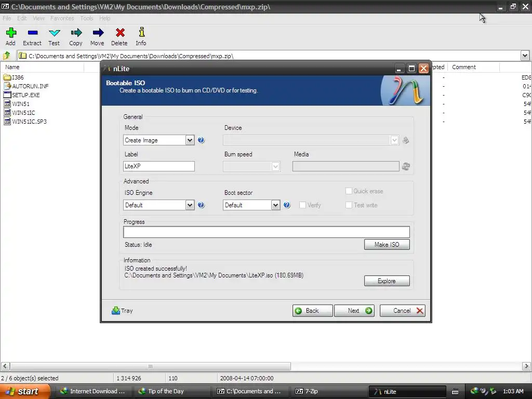532x399 pixels.
Task: Select the WIN51IC.SP3 file entry
Action: click(x=25, y=122)
